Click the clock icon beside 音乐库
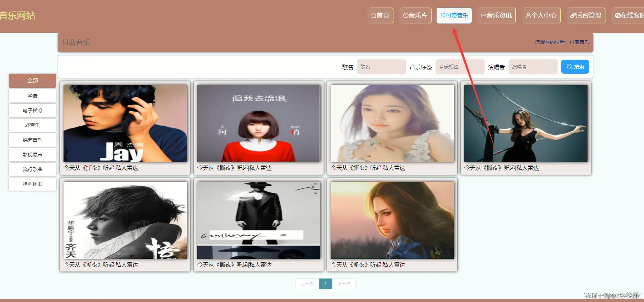This screenshot has width=644, height=302. (x=405, y=15)
